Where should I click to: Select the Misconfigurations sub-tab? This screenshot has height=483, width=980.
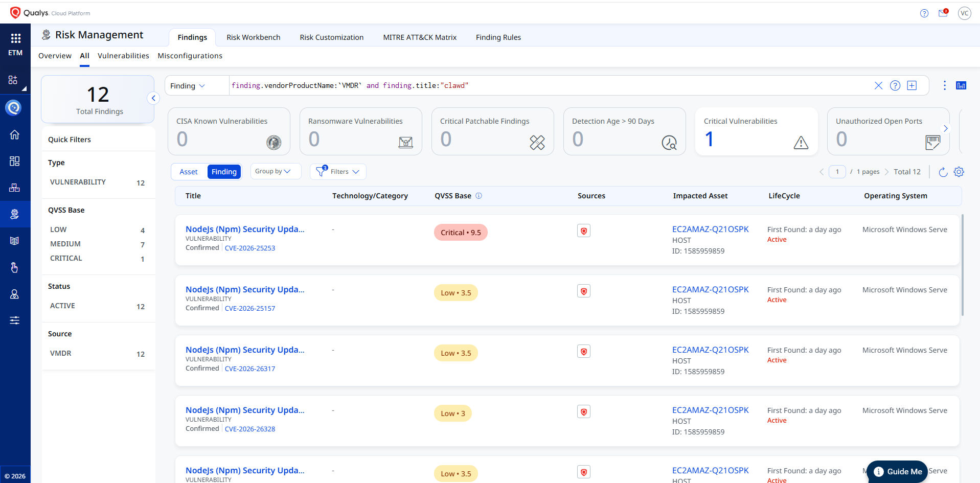click(190, 56)
